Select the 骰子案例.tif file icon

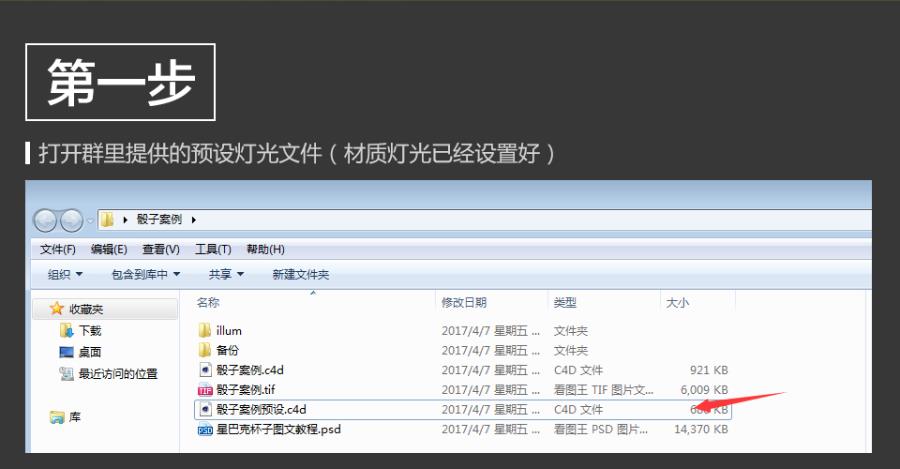coord(205,390)
